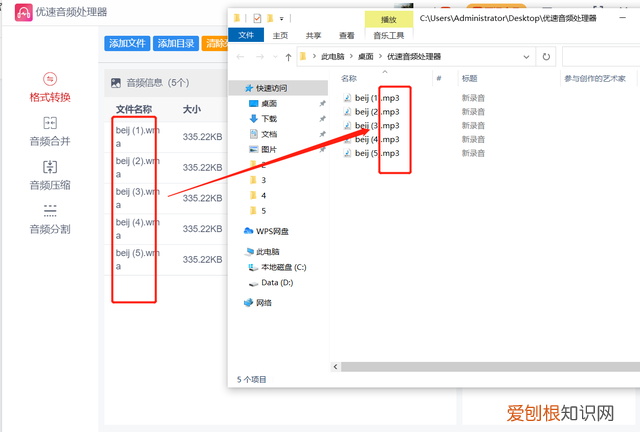Screen dimensions: 640x432
Task: Click the 大小 column header
Action: point(191,109)
